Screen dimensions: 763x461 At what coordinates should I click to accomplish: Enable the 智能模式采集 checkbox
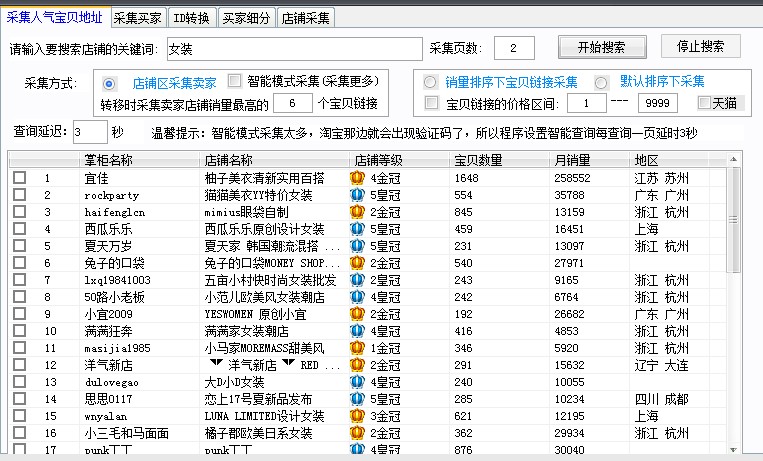(235, 81)
